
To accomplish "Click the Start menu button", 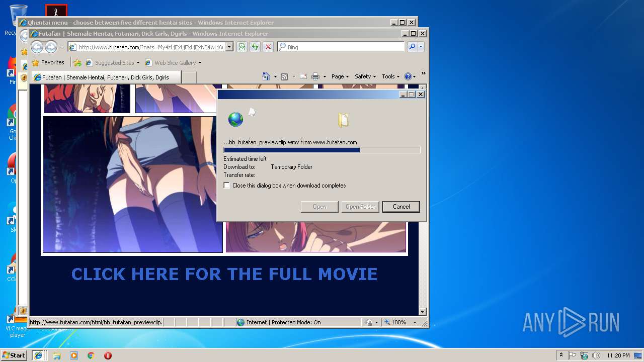I will coord(14,355).
